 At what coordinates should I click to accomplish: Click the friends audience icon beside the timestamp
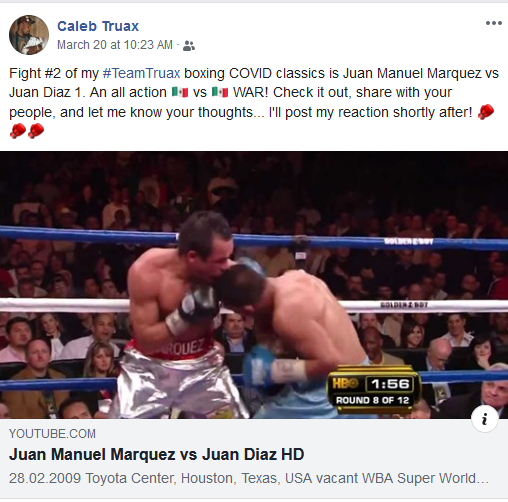[x=189, y=45]
